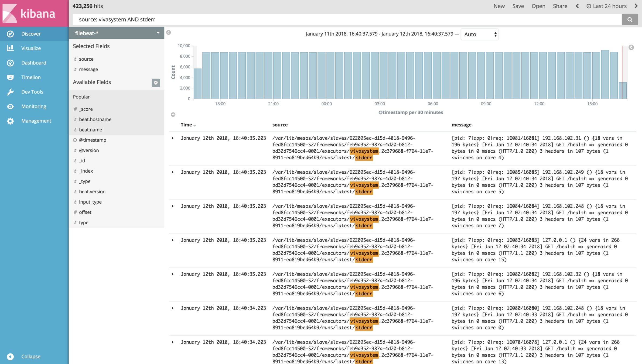Open Visualize via bar chart icon
Image resolution: width=642 pixels, height=364 pixels.
[10, 48]
